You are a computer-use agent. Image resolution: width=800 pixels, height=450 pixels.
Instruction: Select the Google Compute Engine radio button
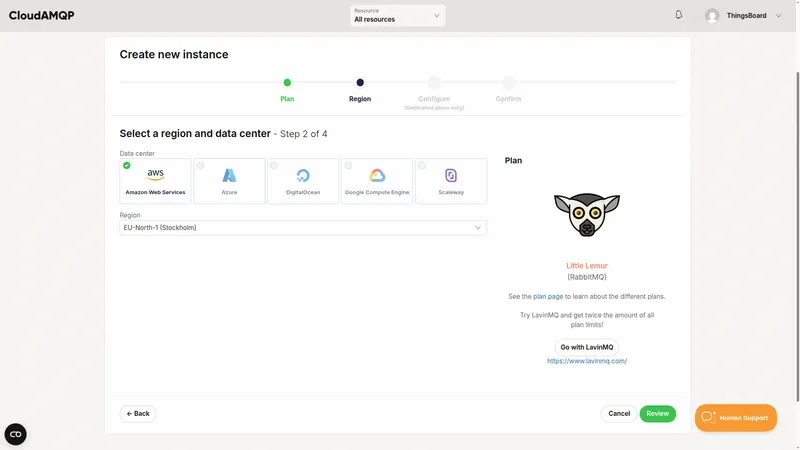[x=348, y=165]
